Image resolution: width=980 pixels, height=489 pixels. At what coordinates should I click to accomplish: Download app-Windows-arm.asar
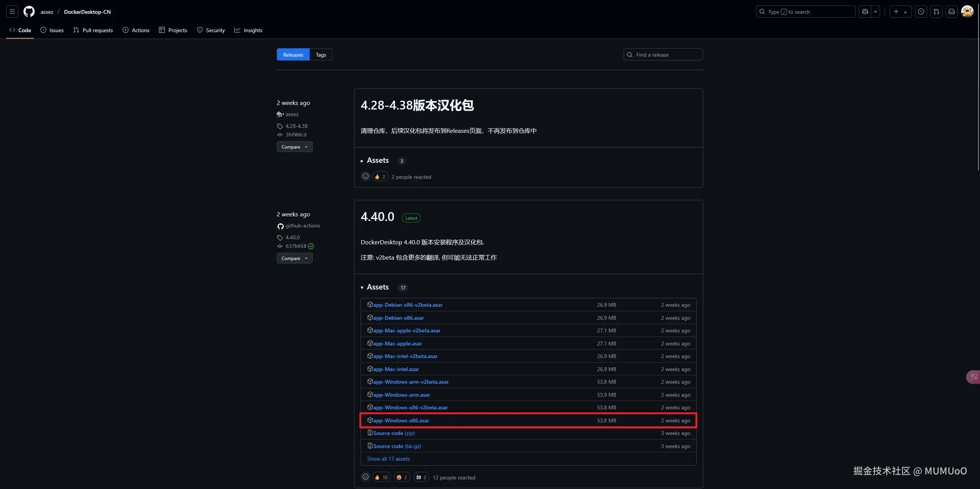402,395
